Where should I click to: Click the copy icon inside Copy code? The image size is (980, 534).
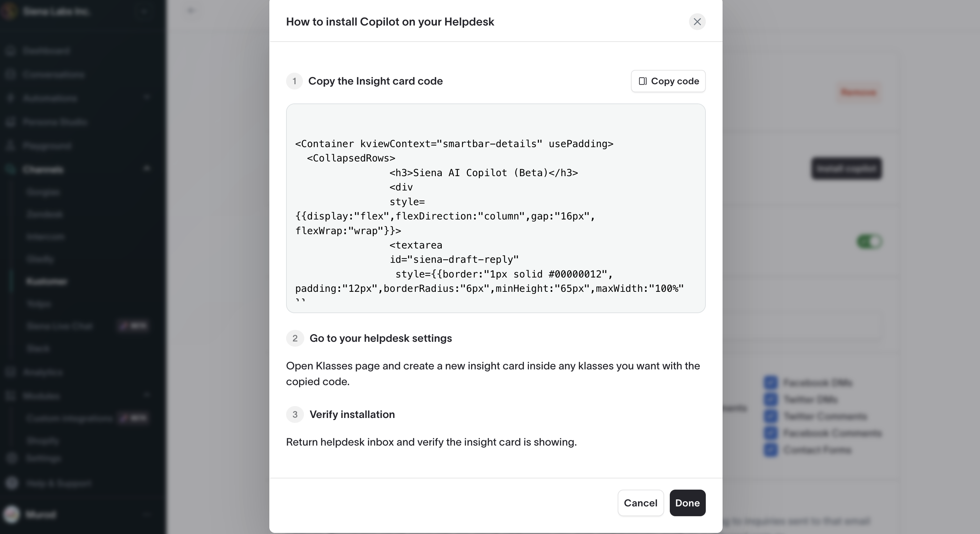click(642, 81)
